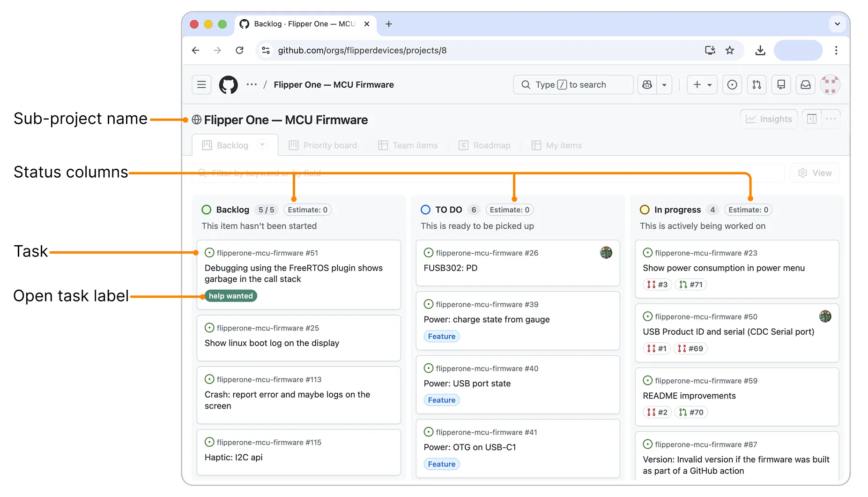
Task: Open the user avatar menu
Action: click(830, 85)
